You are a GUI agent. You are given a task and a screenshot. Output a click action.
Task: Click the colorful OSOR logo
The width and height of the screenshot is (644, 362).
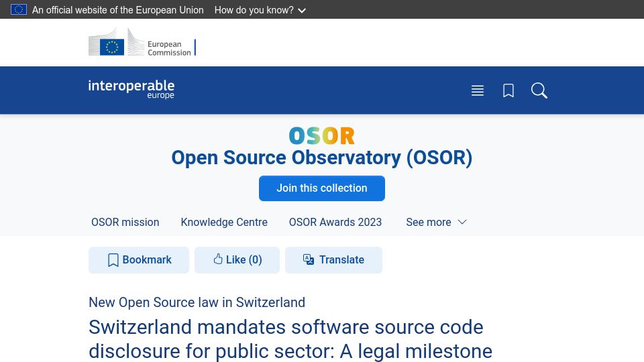click(321, 136)
